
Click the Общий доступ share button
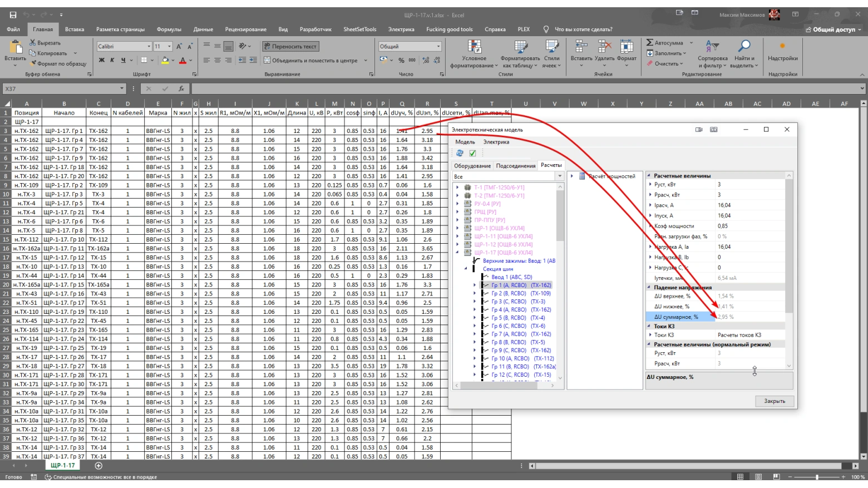834,29
